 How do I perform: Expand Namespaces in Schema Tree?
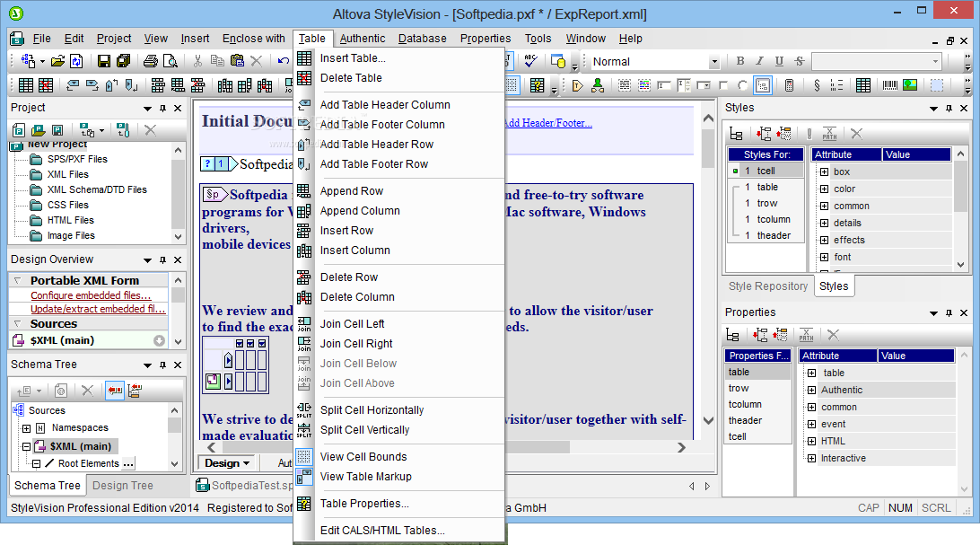pyautogui.click(x=26, y=428)
